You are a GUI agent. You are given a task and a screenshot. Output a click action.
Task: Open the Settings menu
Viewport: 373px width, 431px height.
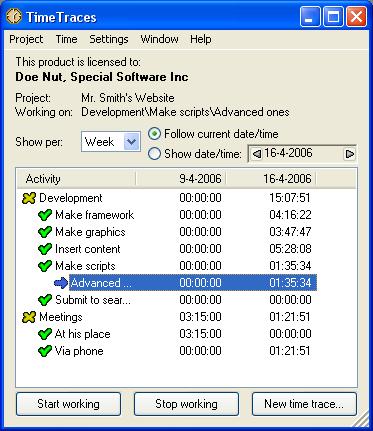pos(109,39)
